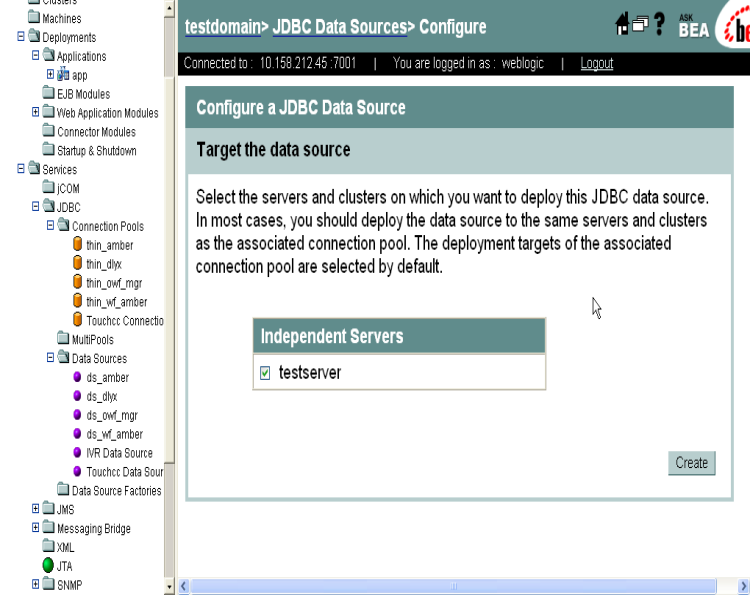The height and width of the screenshot is (595, 750).
Task: Click the question mark help icon
Action: click(x=660, y=23)
